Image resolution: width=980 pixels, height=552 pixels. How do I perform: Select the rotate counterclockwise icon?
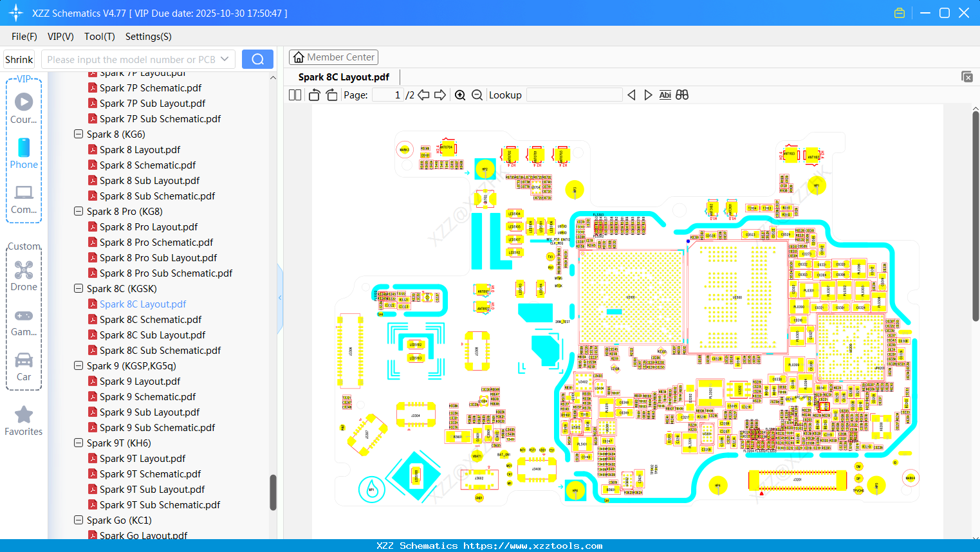pyautogui.click(x=313, y=95)
